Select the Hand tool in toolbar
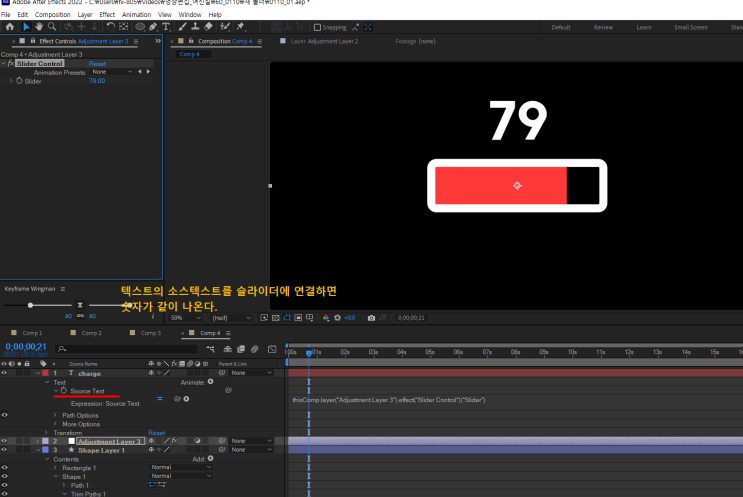 click(x=39, y=27)
